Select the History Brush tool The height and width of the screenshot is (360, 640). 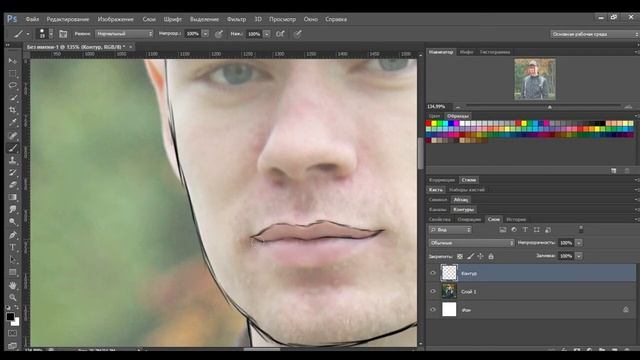[13, 172]
